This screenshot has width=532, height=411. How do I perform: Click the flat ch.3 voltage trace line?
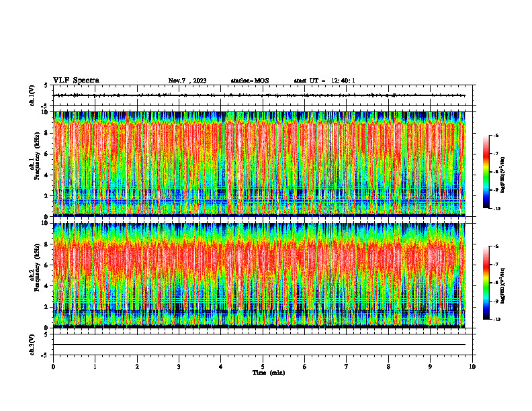[259, 345]
